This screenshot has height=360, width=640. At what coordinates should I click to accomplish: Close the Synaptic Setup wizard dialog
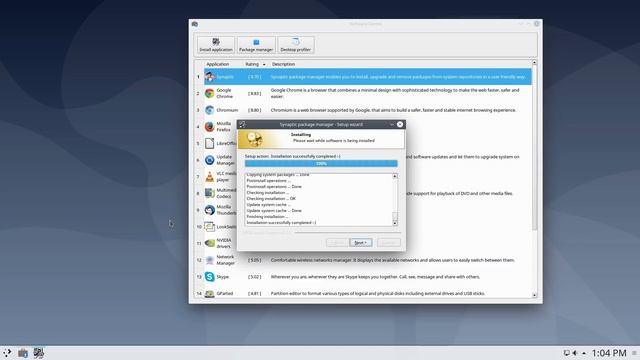(x=400, y=124)
